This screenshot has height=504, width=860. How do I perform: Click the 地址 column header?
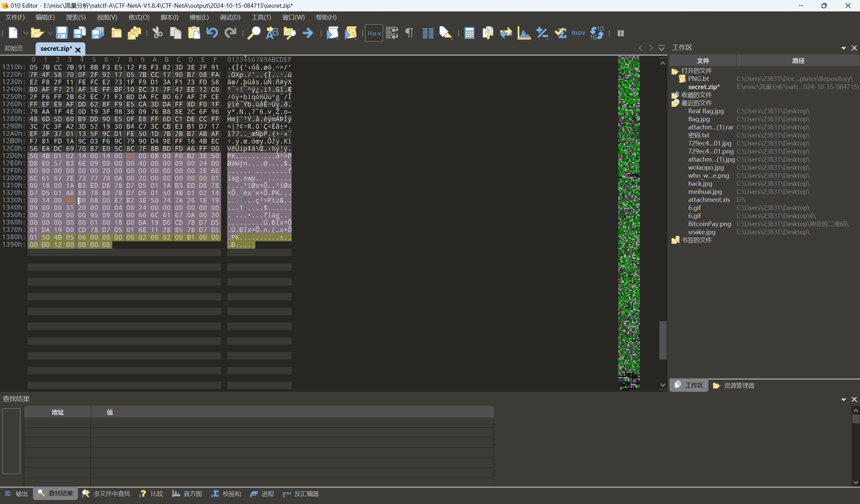pyautogui.click(x=58, y=412)
